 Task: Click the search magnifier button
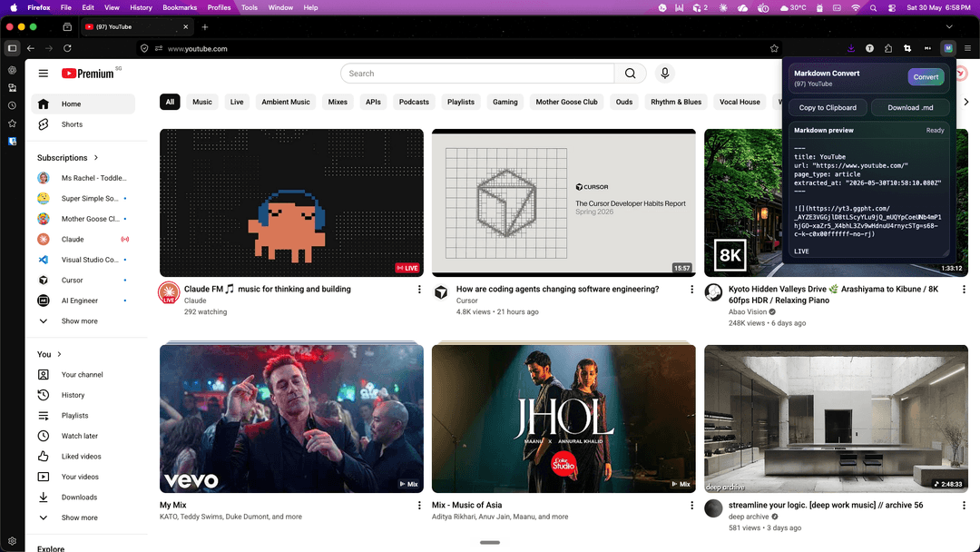[630, 74]
